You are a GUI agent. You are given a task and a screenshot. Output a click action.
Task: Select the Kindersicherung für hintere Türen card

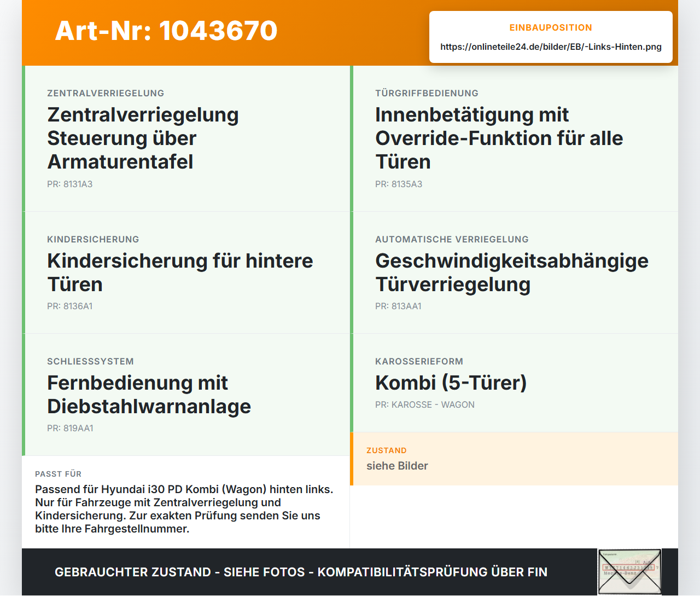pos(186,273)
